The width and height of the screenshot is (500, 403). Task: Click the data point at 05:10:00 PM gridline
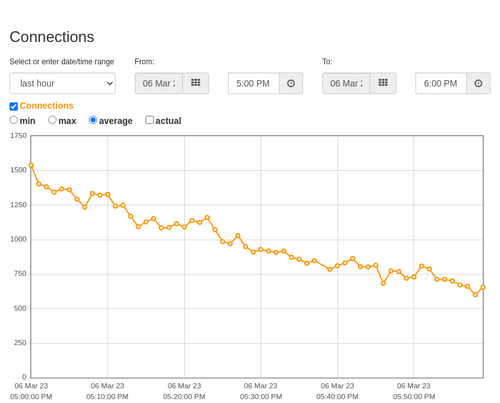point(107,194)
